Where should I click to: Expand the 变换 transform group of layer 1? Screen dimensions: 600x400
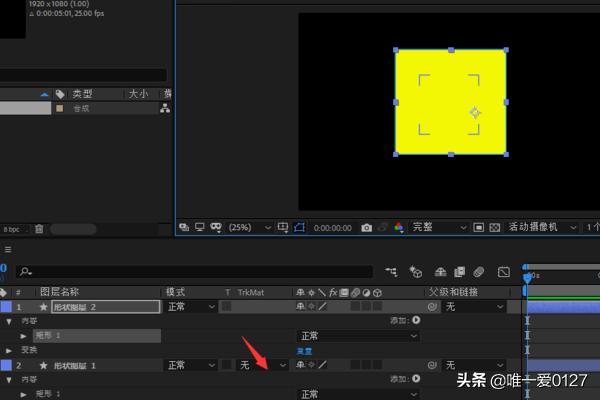(8, 350)
